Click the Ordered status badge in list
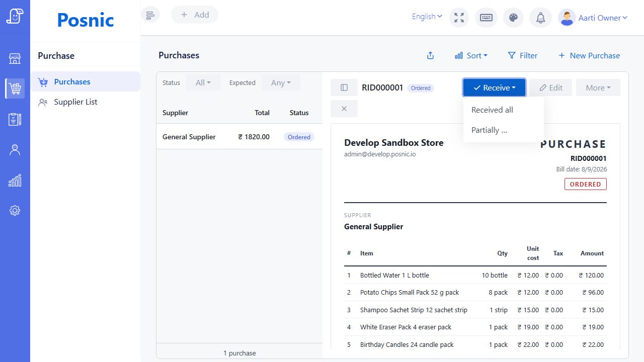 (x=299, y=137)
